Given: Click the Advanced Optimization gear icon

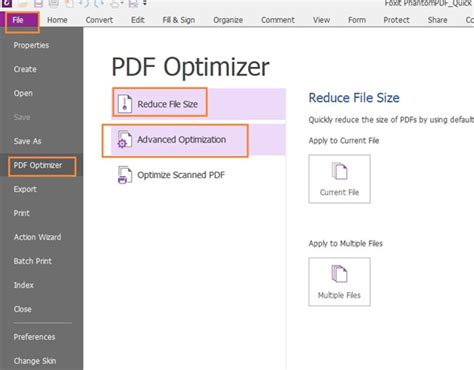Looking at the screenshot, I should [124, 139].
